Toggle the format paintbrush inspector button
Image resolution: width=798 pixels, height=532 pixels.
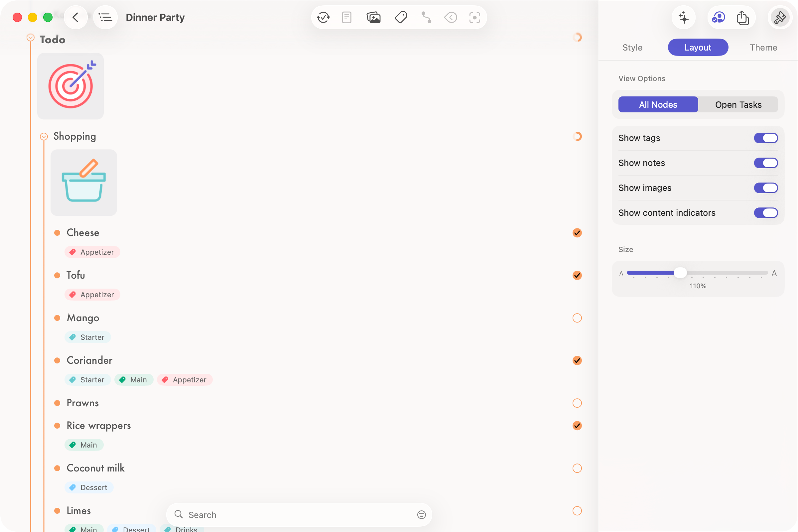[780, 17]
